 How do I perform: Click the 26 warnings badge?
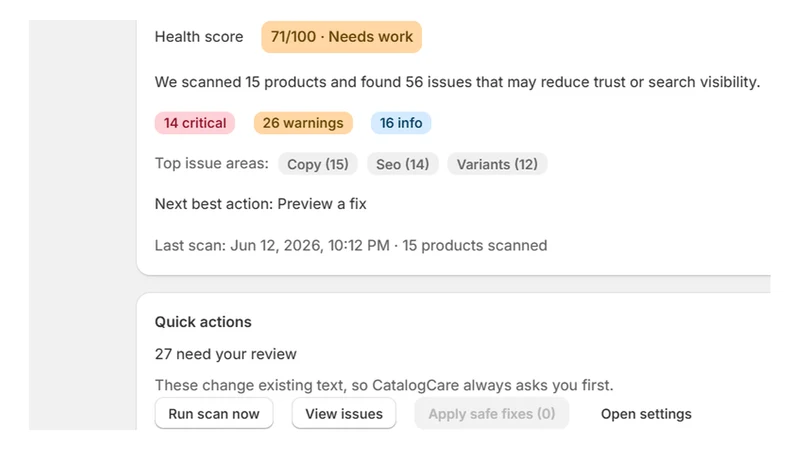[x=303, y=123]
